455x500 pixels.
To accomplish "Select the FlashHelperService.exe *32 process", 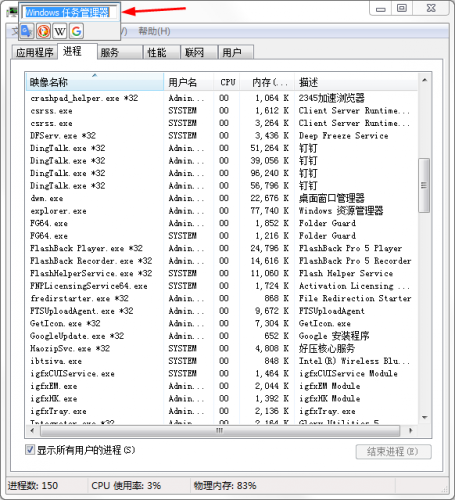I will tap(222, 273).
